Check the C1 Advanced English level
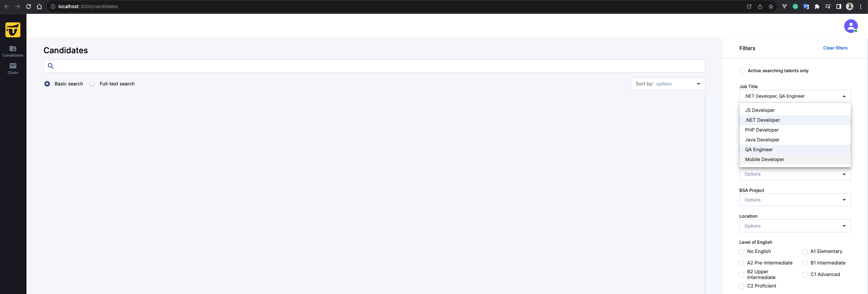 805,275
